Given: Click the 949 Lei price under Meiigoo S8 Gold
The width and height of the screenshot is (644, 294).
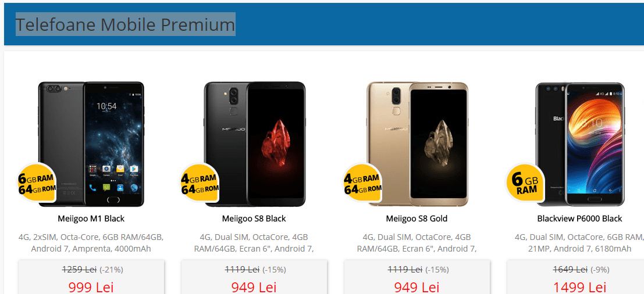Looking at the screenshot, I should tap(417, 287).
